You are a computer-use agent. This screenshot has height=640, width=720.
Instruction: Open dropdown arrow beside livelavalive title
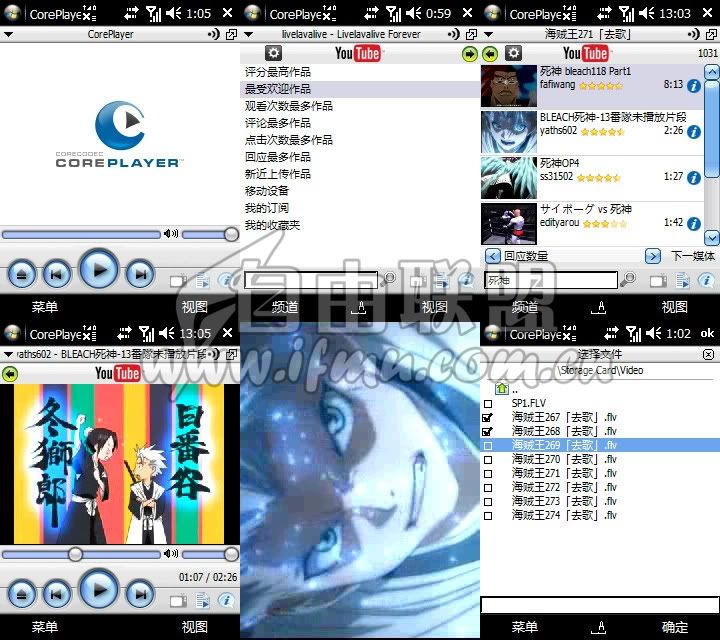pyautogui.click(x=248, y=34)
